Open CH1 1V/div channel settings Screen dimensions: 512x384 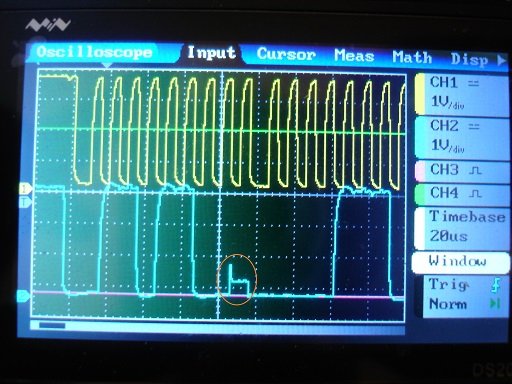(x=462, y=94)
